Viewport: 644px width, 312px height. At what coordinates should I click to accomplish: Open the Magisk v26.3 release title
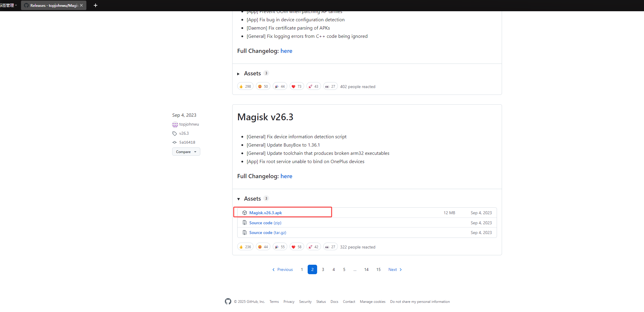(265, 117)
